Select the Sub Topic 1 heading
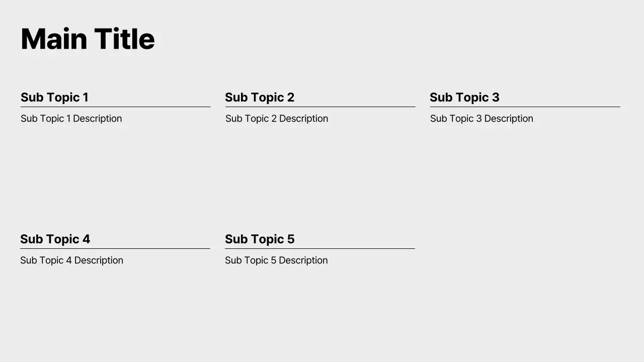The height and width of the screenshot is (362, 644). coord(54,98)
